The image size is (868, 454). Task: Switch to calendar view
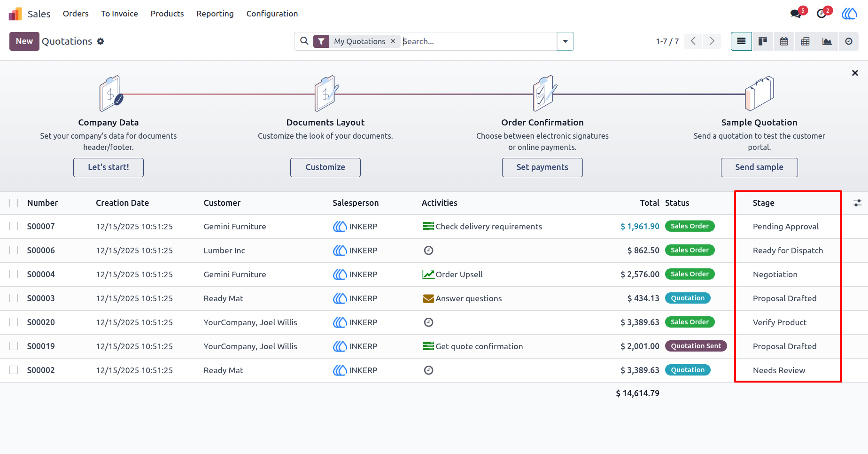[x=784, y=41]
